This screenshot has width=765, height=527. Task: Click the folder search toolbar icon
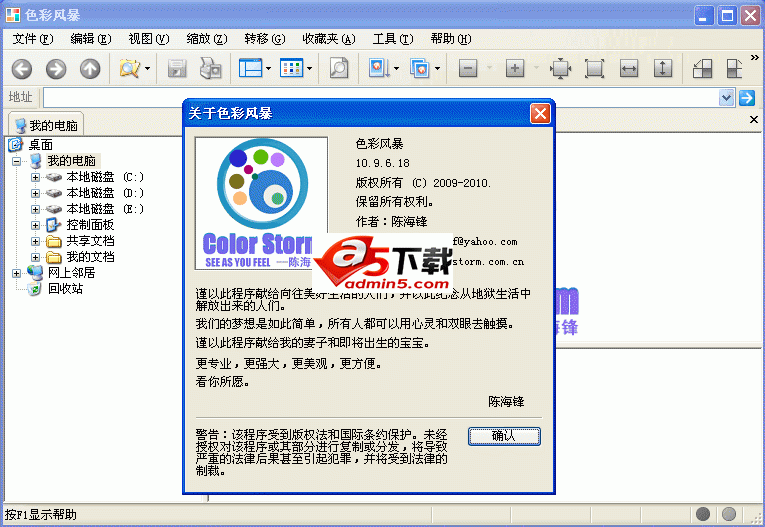129,69
